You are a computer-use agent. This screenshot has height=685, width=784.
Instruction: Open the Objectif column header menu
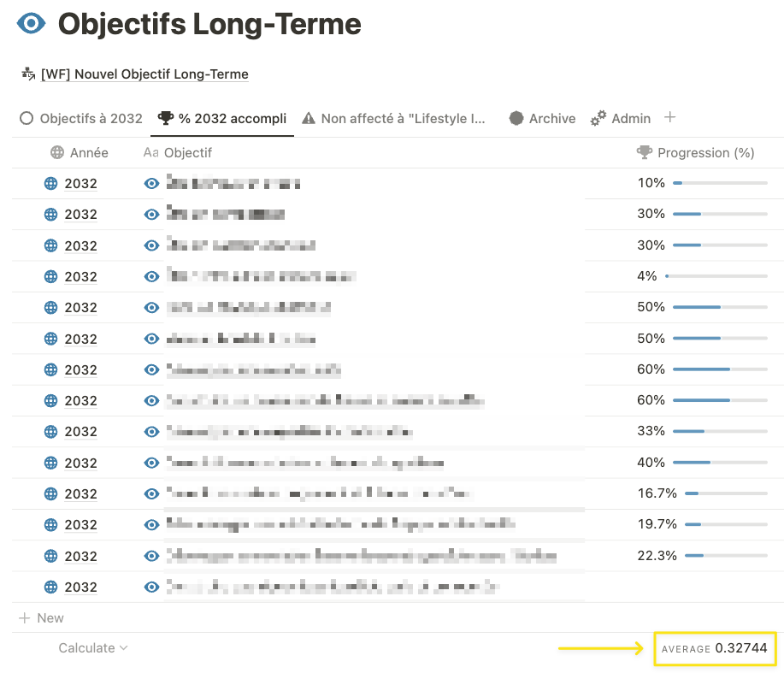(187, 153)
